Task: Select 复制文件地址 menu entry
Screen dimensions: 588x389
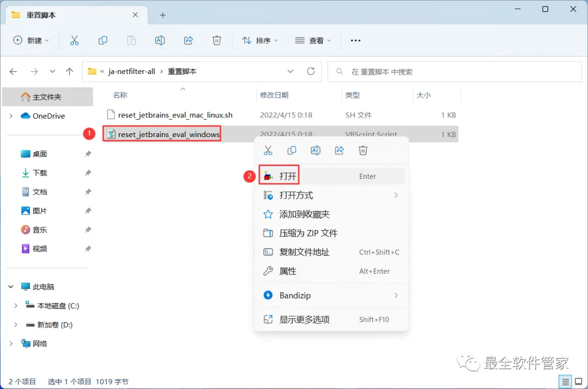Action: click(332, 252)
